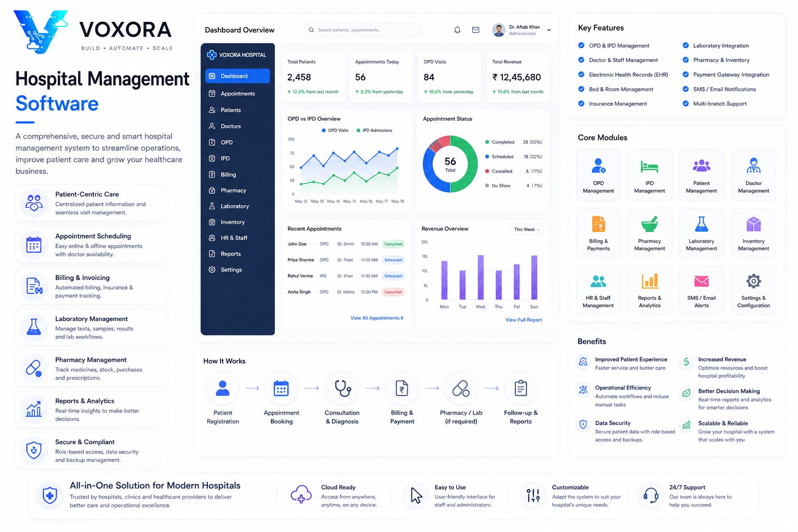The width and height of the screenshot is (798, 532).
Task: Click the OPD & IPD Management checkmark
Action: 581,45
